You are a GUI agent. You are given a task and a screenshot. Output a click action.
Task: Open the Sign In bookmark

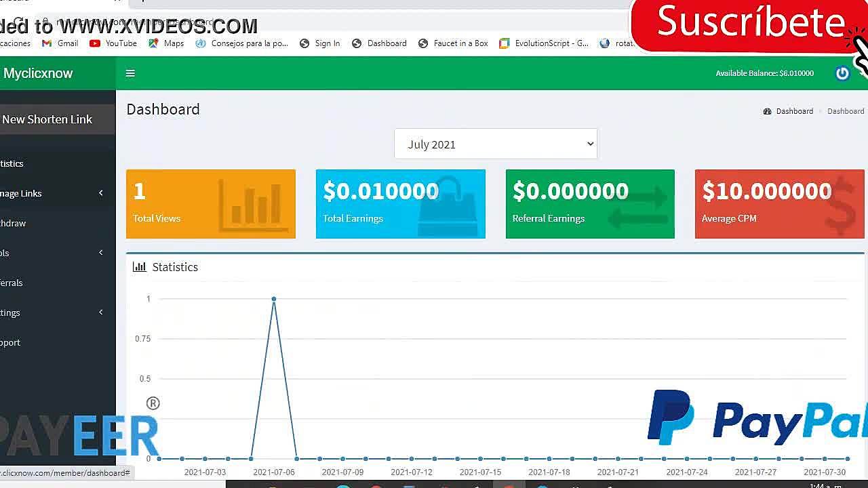click(x=319, y=43)
